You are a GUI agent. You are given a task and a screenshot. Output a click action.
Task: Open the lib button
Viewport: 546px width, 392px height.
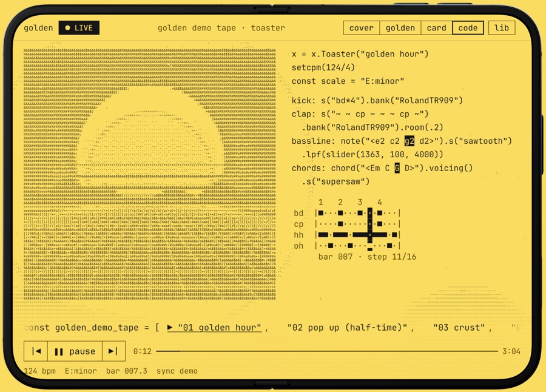(x=502, y=28)
